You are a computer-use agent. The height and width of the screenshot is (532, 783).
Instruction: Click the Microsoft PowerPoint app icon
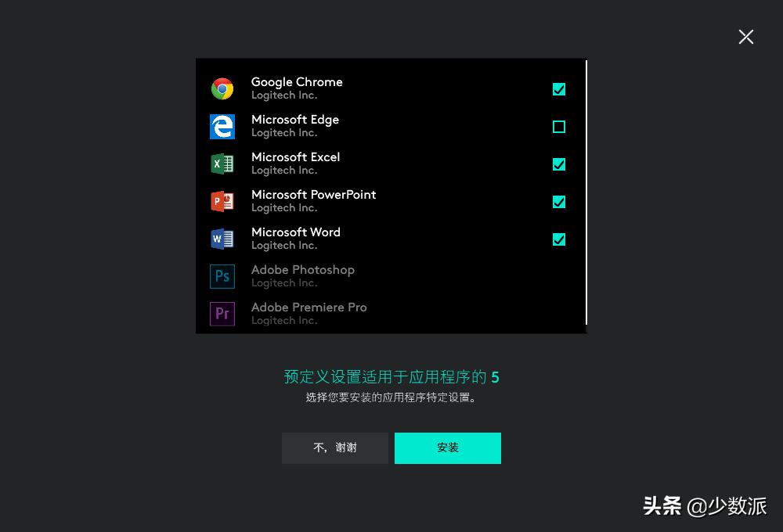222,202
